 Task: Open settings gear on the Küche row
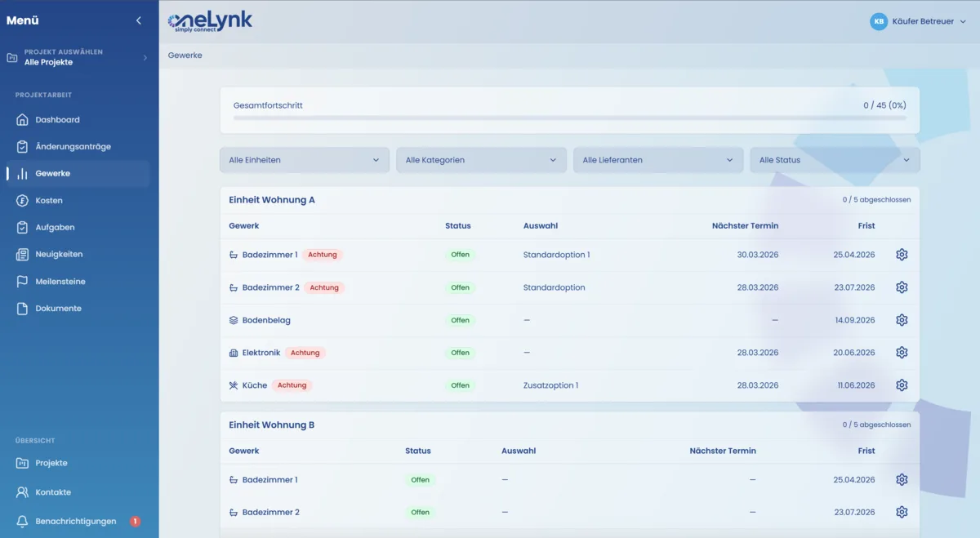pyautogui.click(x=902, y=385)
